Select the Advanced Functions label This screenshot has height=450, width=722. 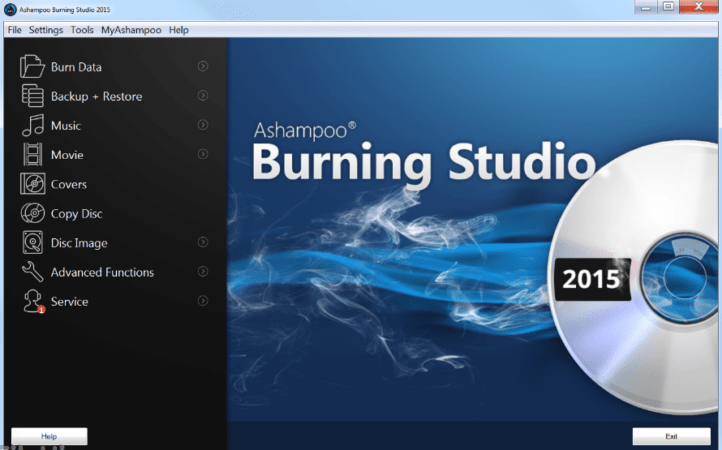tap(102, 272)
